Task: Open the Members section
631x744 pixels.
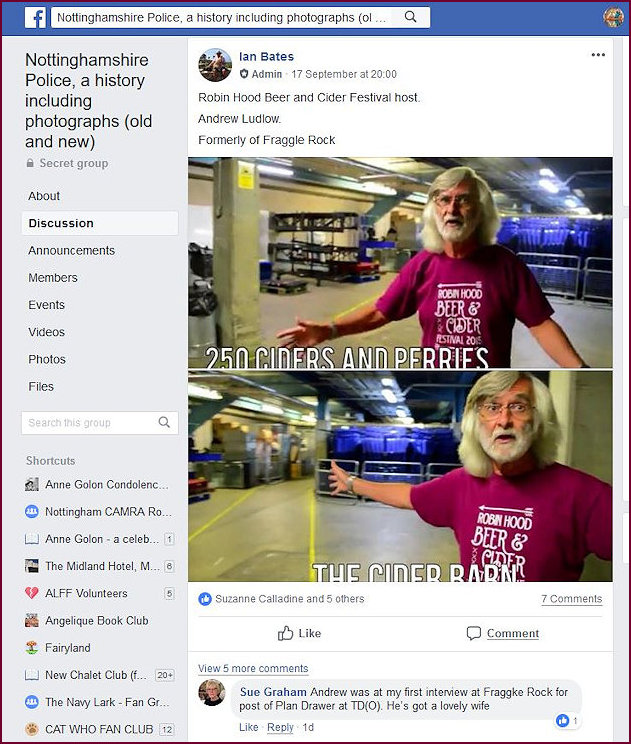Action: 53,278
